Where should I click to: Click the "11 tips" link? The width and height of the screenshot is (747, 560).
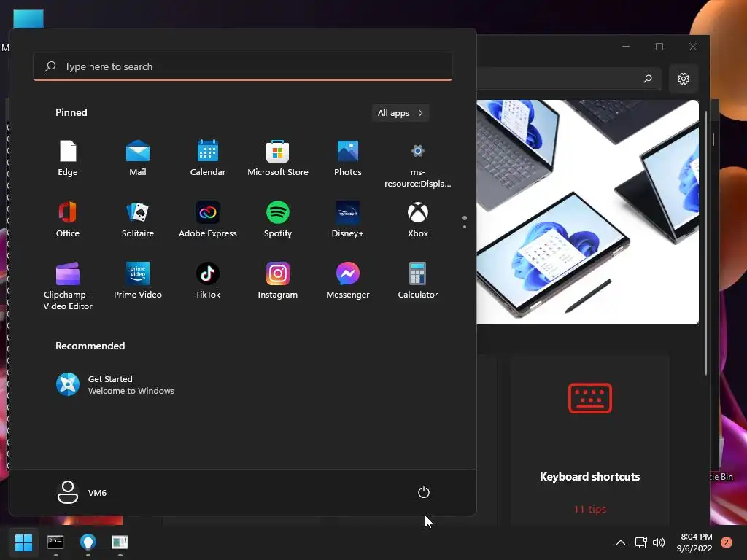click(589, 509)
